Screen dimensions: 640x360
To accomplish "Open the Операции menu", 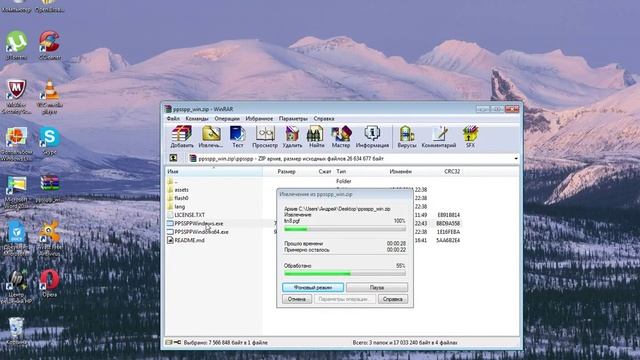I will (x=227, y=118).
